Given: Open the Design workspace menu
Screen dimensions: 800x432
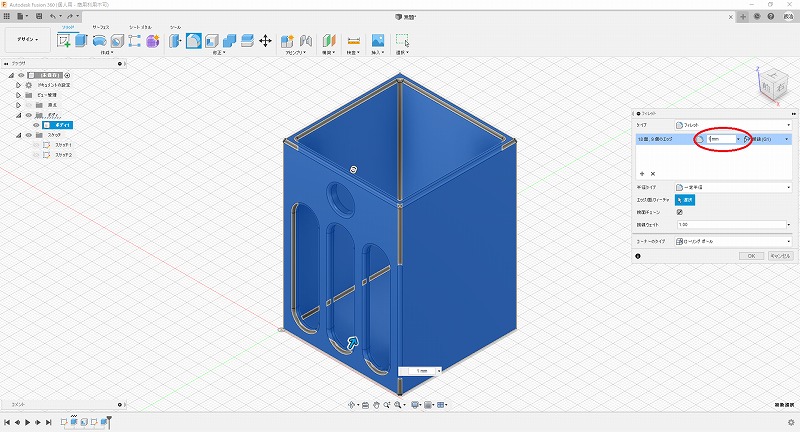Looking at the screenshot, I should point(25,41).
